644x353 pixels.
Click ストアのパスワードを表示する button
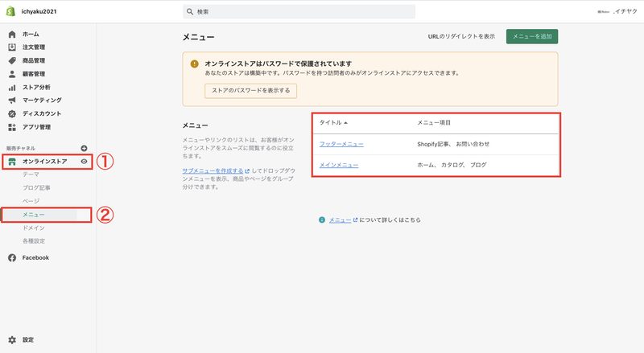(250, 91)
